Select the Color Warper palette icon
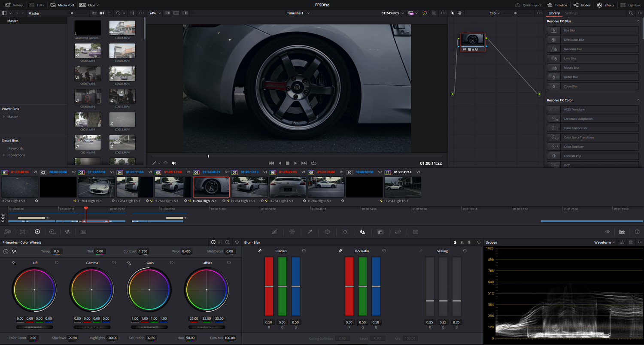 [292, 232]
